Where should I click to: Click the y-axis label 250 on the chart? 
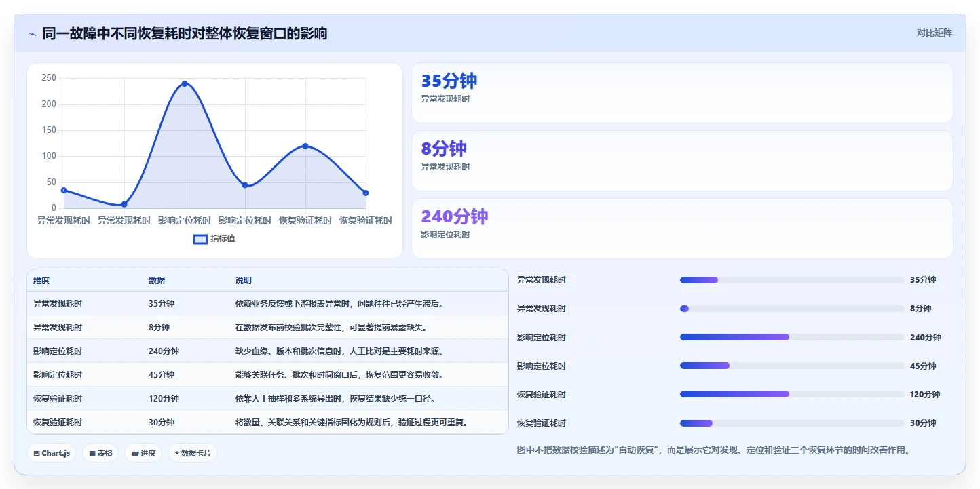tap(49, 78)
